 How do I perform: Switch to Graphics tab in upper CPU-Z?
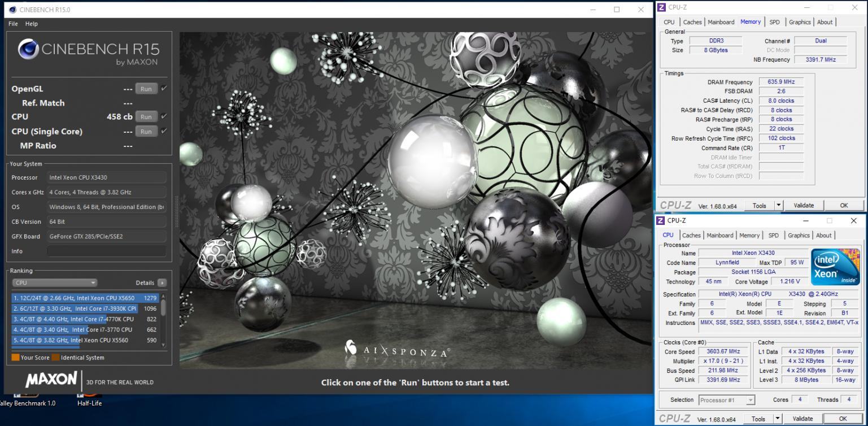[x=800, y=22]
